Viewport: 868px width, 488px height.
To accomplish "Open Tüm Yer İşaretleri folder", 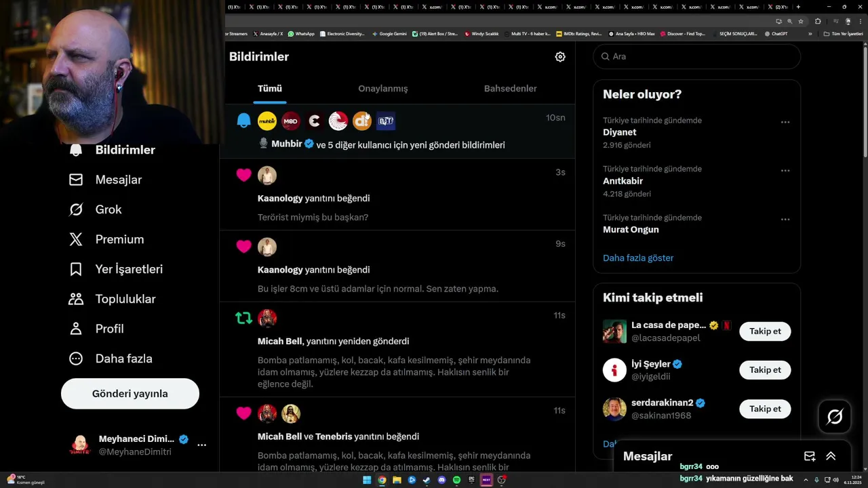I will [x=844, y=34].
